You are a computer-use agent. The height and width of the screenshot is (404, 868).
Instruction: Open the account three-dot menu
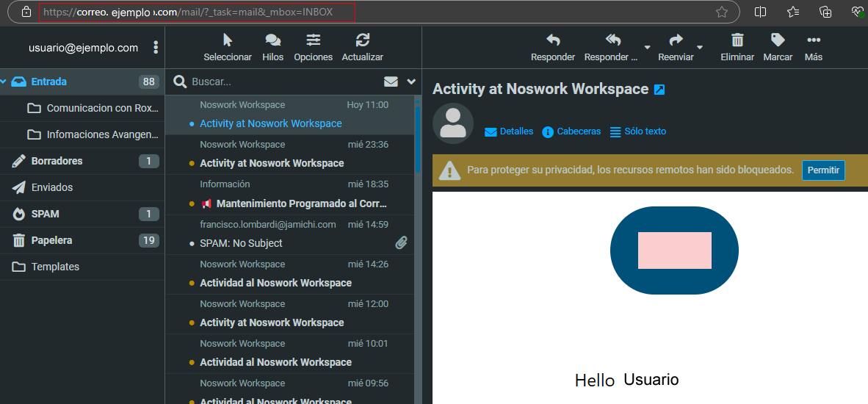tap(156, 48)
